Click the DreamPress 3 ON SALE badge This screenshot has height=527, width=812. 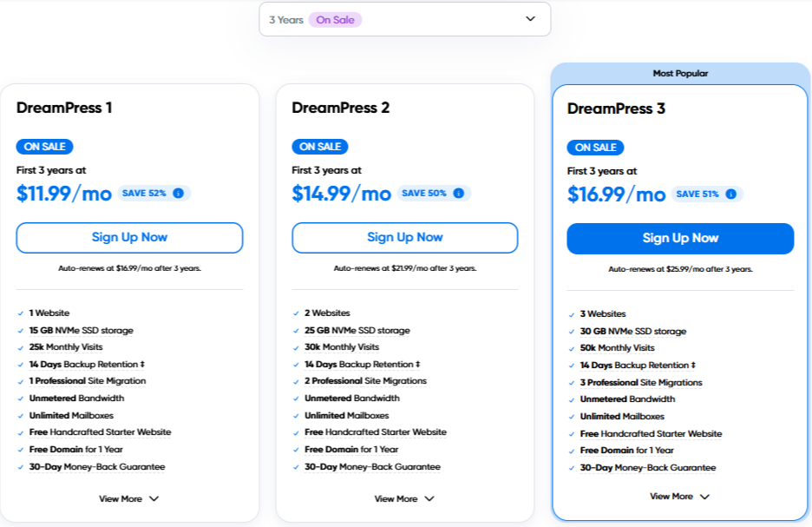click(595, 148)
